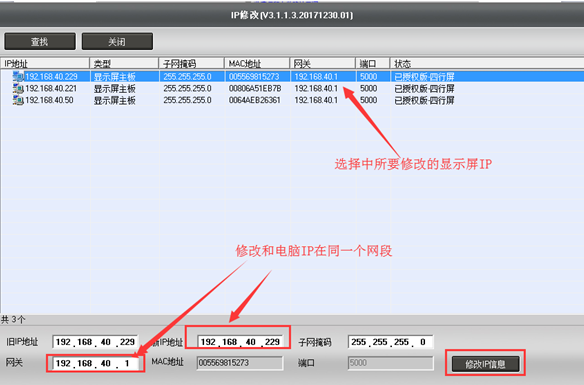Viewport: 584px width, 385px height.
Task: Click device icon for 192.168.40.229
Action: click(x=18, y=77)
